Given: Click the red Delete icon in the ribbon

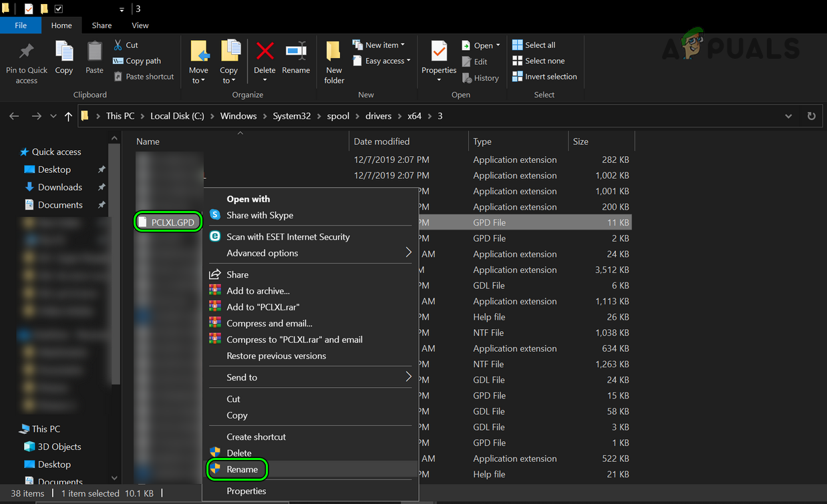Looking at the screenshot, I should 265,52.
